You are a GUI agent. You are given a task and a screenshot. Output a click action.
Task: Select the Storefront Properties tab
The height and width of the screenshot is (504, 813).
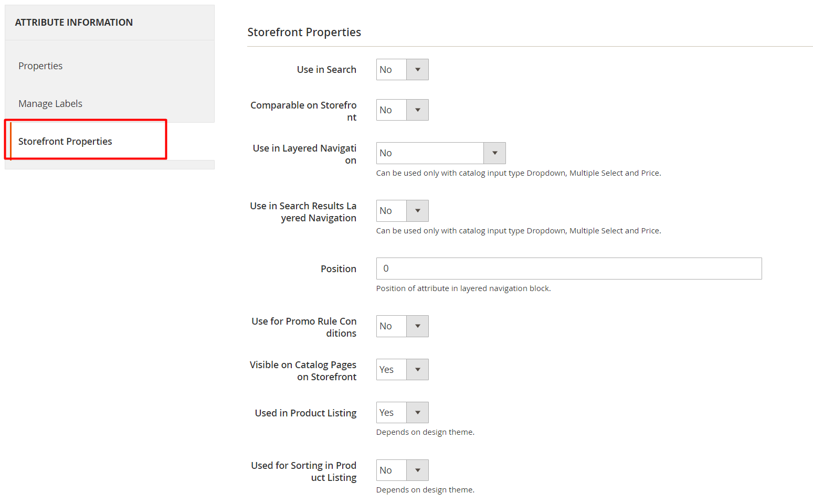(65, 142)
